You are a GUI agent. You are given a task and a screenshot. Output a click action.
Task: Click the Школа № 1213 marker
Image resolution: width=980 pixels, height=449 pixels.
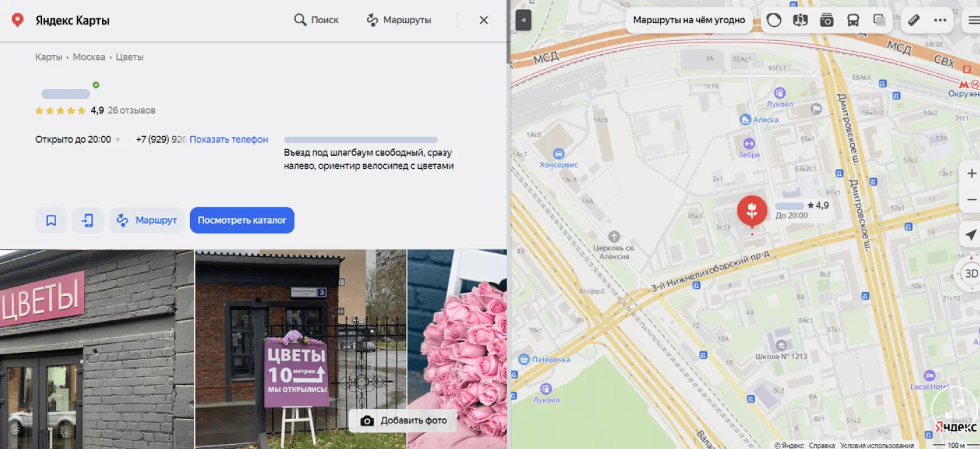[x=781, y=346]
